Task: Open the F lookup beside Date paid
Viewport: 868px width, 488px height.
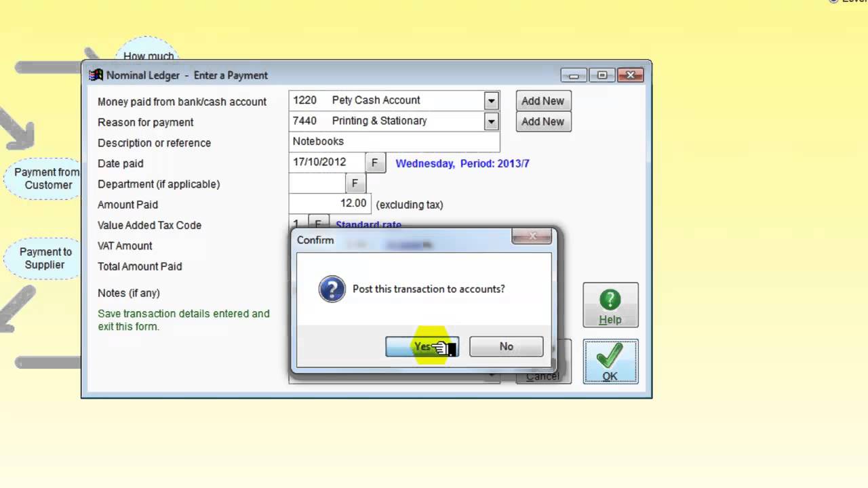Action: pos(375,163)
